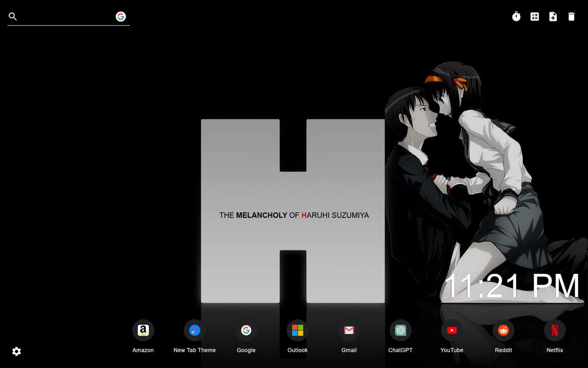Click the Amazon text label
The width and height of the screenshot is (588, 368).
[x=143, y=350]
